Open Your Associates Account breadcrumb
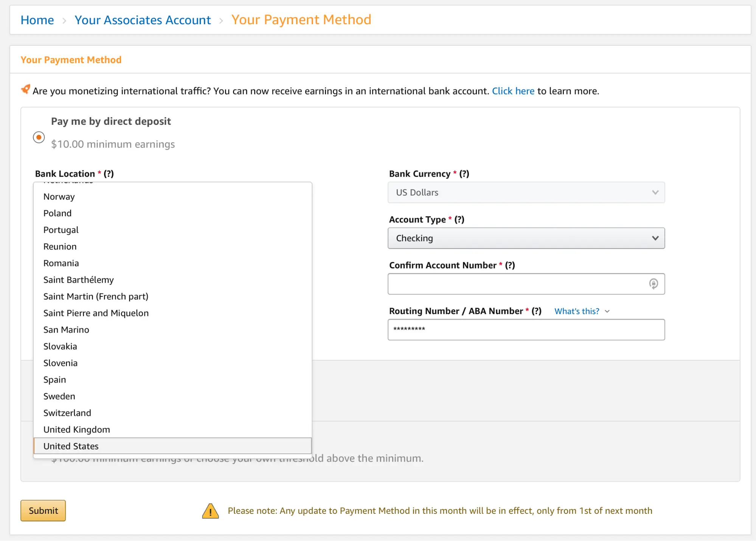Image resolution: width=756 pixels, height=541 pixels. tap(143, 20)
